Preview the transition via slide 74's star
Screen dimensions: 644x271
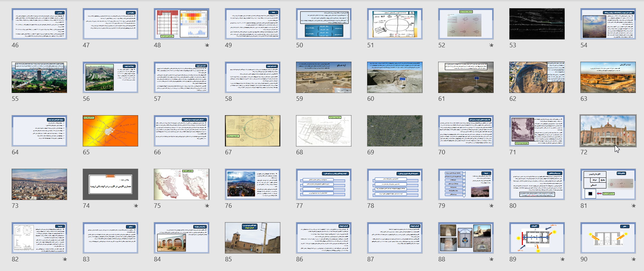(136, 206)
